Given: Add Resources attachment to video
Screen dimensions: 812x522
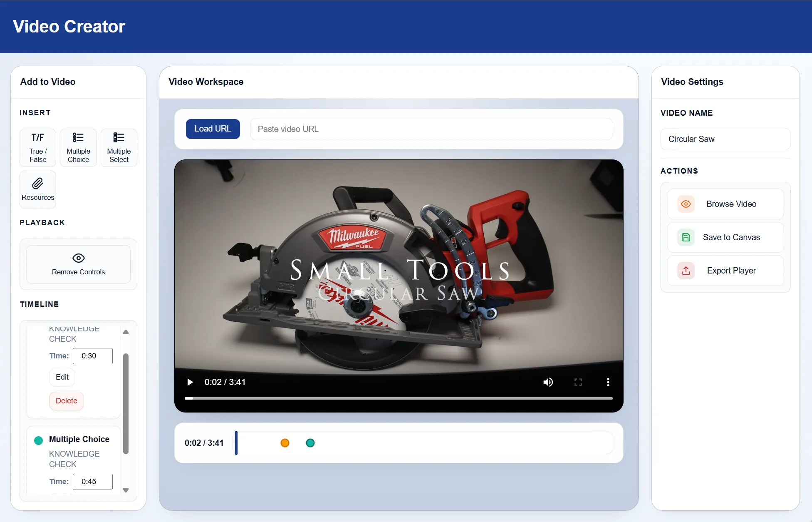Looking at the screenshot, I should (38, 189).
